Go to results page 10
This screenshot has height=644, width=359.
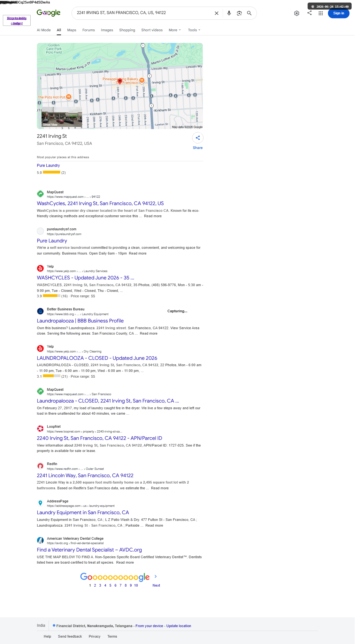tap(136, 585)
